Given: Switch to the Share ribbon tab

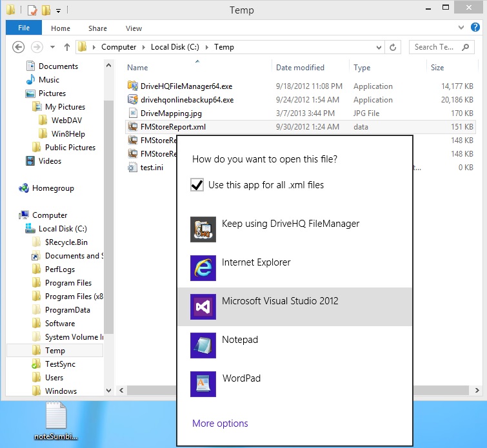Looking at the screenshot, I should point(98,28).
